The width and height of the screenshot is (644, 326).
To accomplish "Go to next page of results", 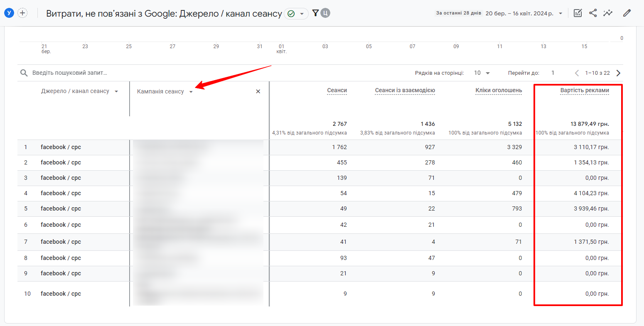I will (x=618, y=73).
